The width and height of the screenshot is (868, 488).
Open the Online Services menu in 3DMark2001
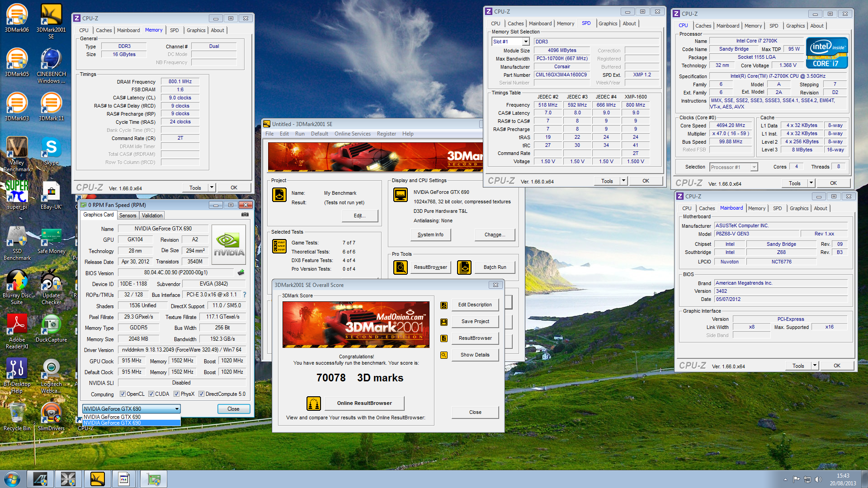[x=352, y=134]
